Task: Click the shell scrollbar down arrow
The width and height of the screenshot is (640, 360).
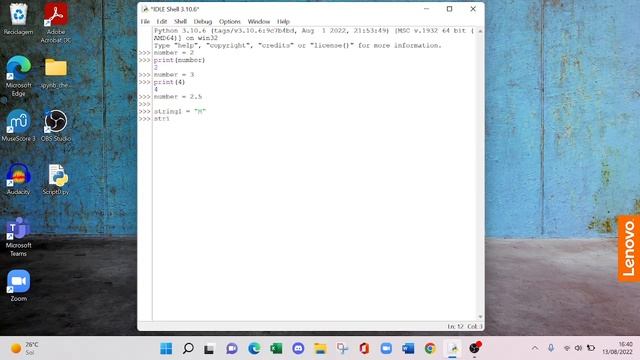Action: [x=480, y=317]
